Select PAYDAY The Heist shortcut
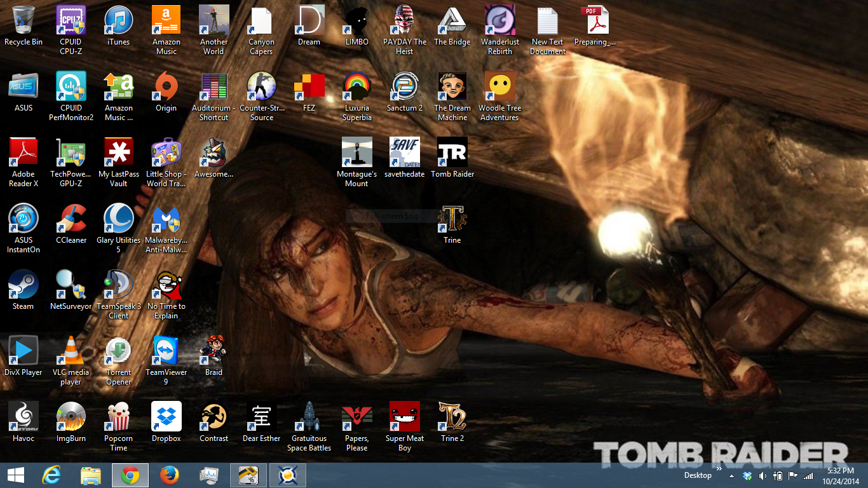This screenshot has width=868, height=488. [405, 20]
